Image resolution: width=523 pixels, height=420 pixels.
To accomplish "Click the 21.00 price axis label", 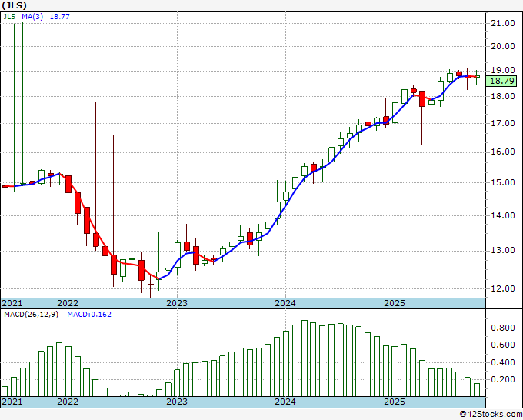I will click(x=502, y=23).
